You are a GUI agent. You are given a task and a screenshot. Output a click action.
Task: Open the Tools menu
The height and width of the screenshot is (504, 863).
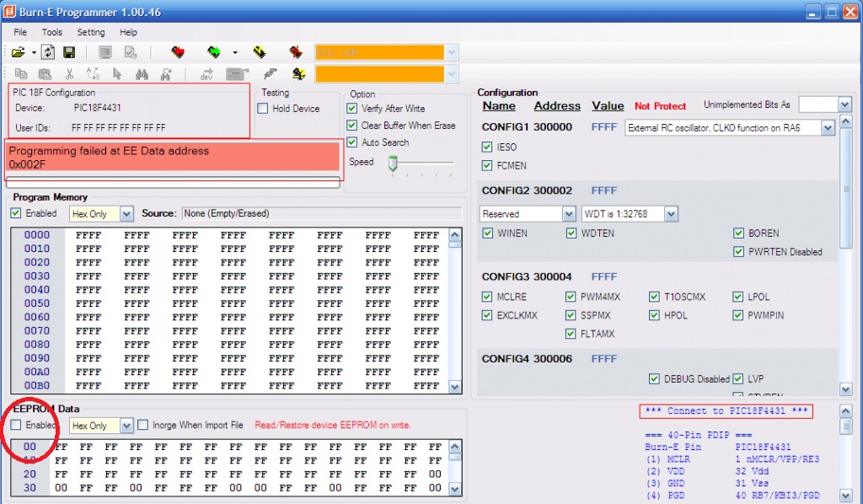(x=51, y=32)
